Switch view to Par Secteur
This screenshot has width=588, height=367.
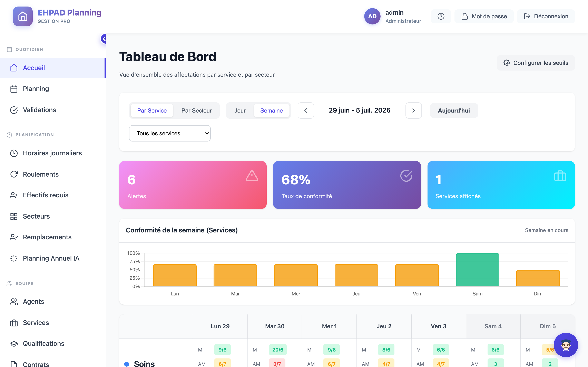pos(196,111)
